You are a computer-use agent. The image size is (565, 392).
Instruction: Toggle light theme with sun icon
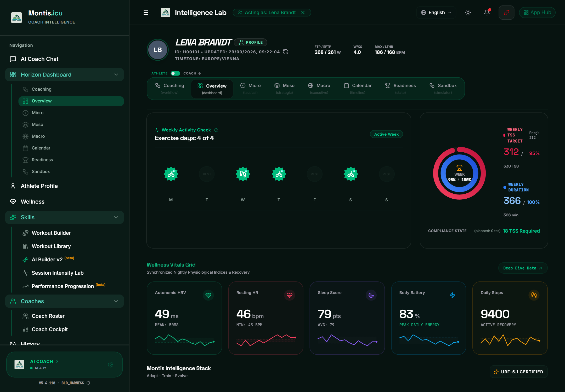coord(468,13)
